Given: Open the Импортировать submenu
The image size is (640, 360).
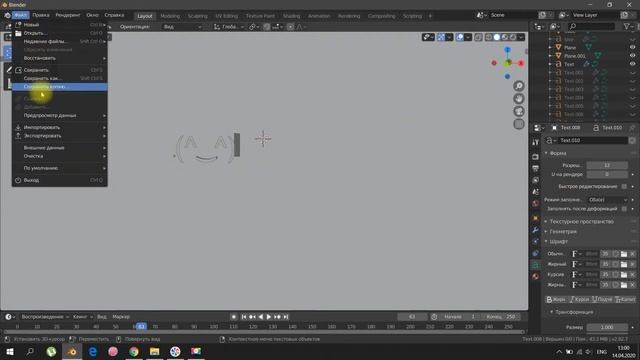Looking at the screenshot, I should (60, 127).
